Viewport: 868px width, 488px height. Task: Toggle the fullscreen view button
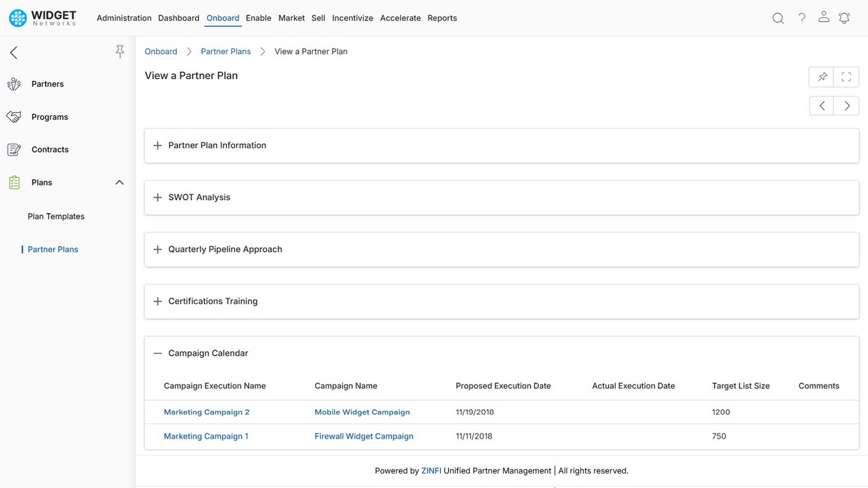point(846,77)
